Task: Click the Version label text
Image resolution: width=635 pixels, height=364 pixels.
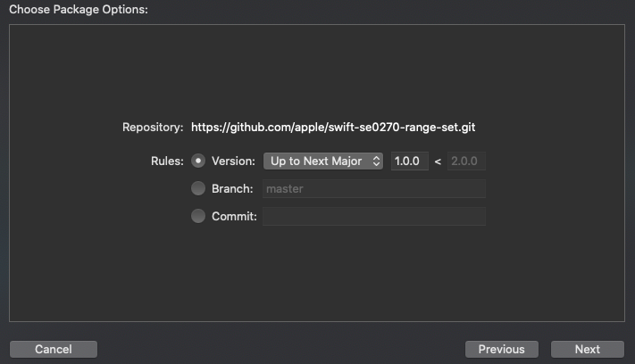Action: [x=233, y=161]
